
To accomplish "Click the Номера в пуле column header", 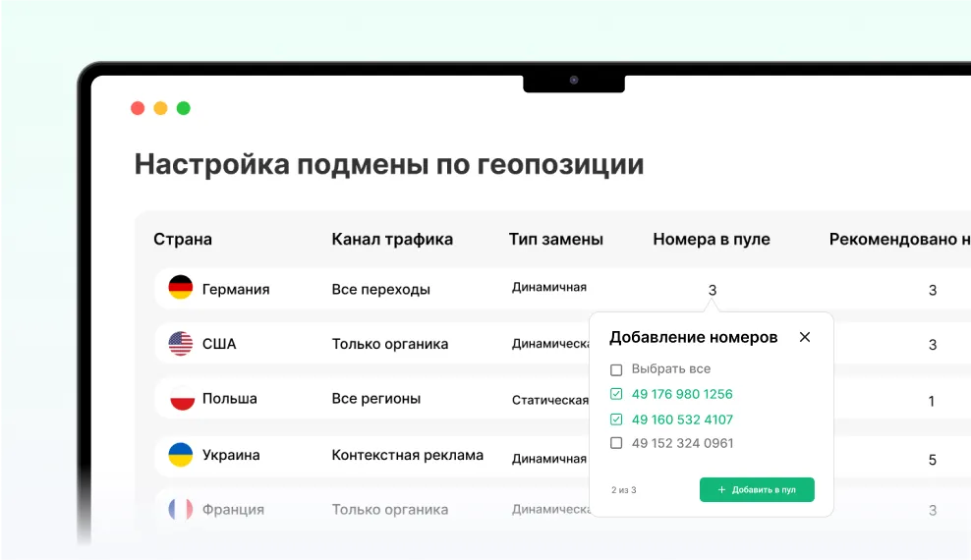I will point(712,240).
